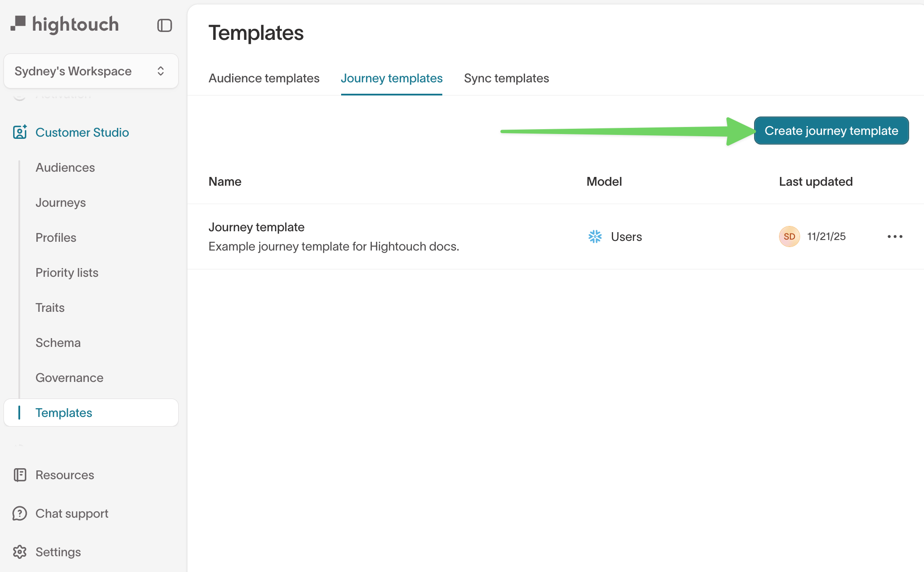This screenshot has width=924, height=572.
Task: Select Templates in sidebar
Action: 91,413
